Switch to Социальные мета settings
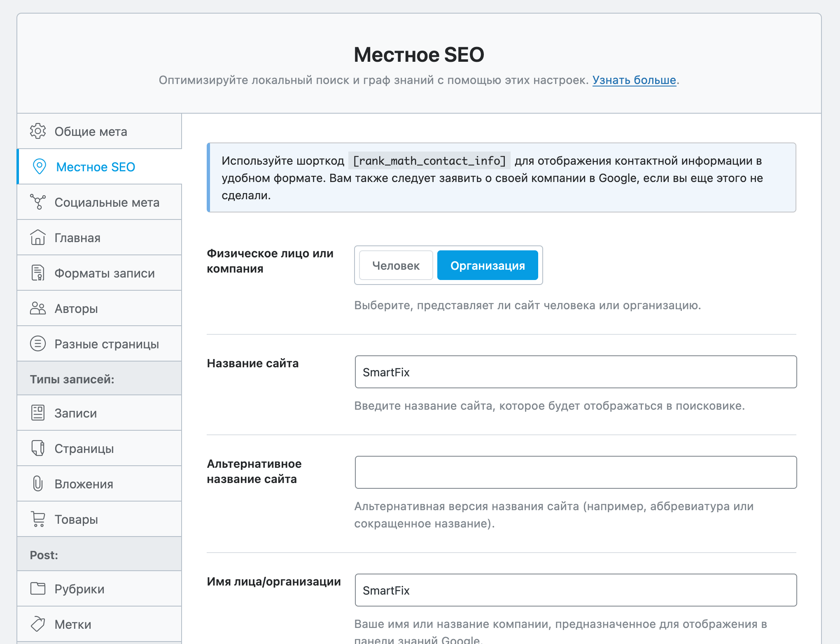Screen dimensions: 840x644 (x=99, y=202)
